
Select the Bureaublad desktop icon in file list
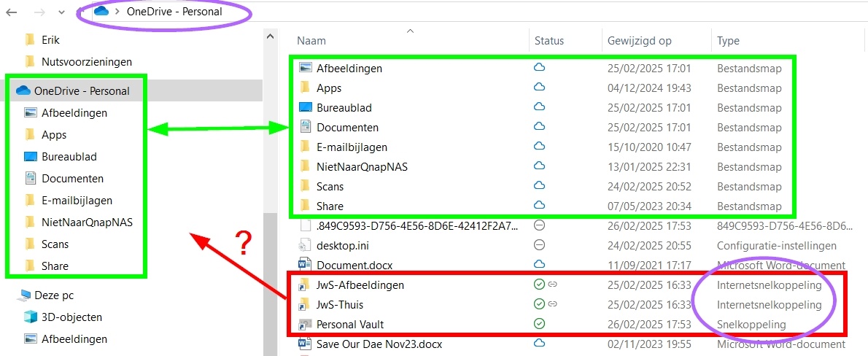[306, 107]
